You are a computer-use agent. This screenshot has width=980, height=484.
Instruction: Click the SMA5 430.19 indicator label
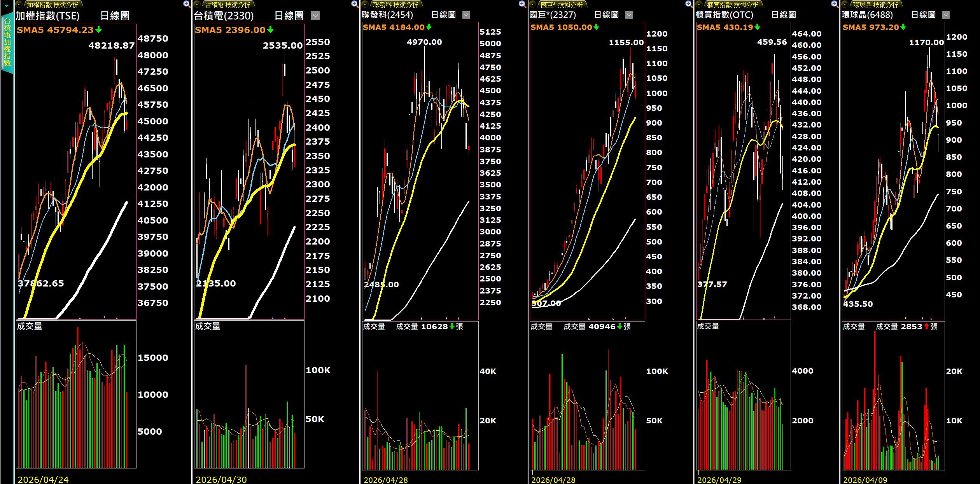(x=728, y=27)
